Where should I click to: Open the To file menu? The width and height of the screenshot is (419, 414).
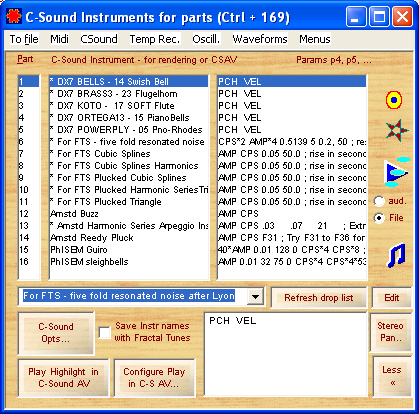(x=24, y=39)
